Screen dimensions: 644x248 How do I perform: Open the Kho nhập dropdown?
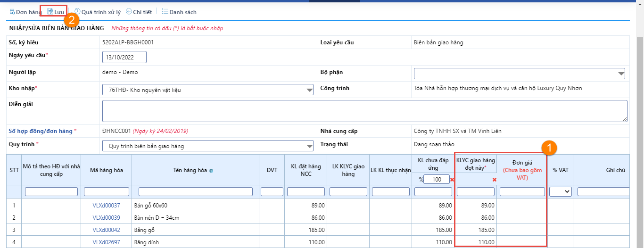tap(208, 90)
